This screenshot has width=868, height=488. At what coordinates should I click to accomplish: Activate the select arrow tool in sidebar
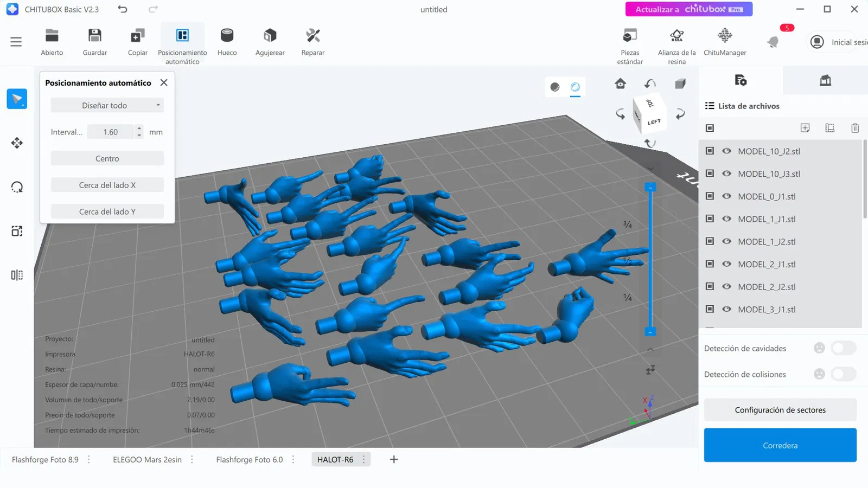point(17,99)
